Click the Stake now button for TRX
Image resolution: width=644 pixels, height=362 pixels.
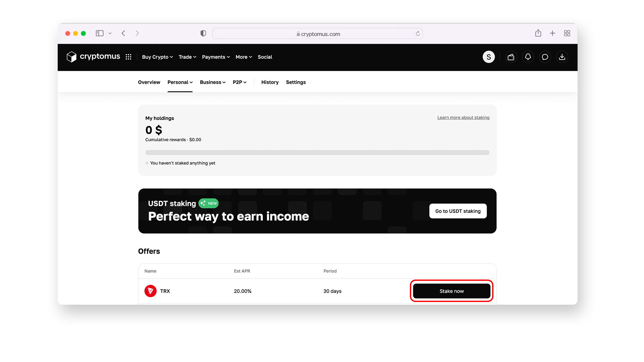(x=451, y=291)
